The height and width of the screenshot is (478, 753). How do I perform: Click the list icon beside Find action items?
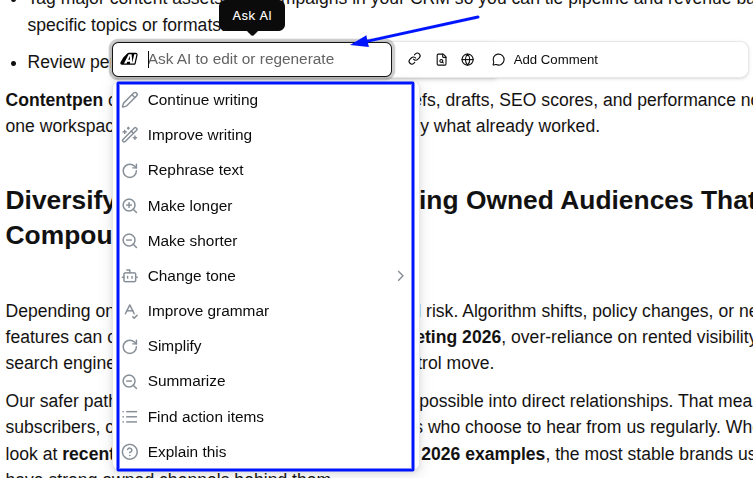click(x=130, y=417)
